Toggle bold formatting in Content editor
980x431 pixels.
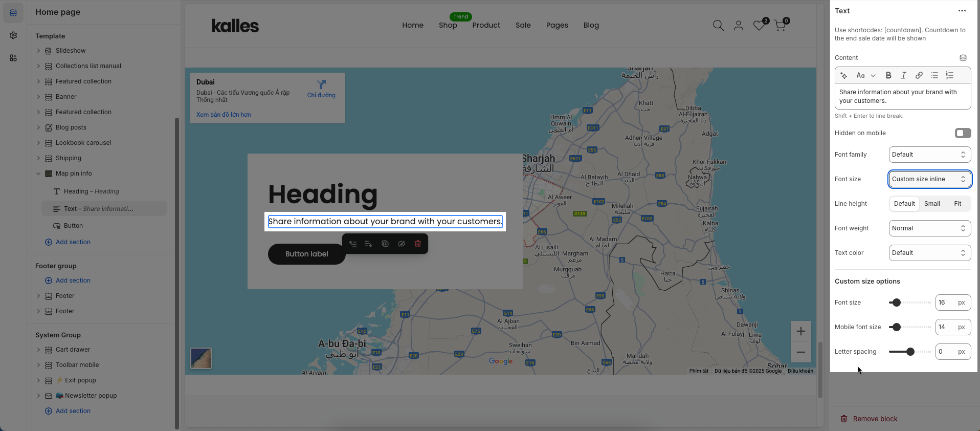[888, 75]
